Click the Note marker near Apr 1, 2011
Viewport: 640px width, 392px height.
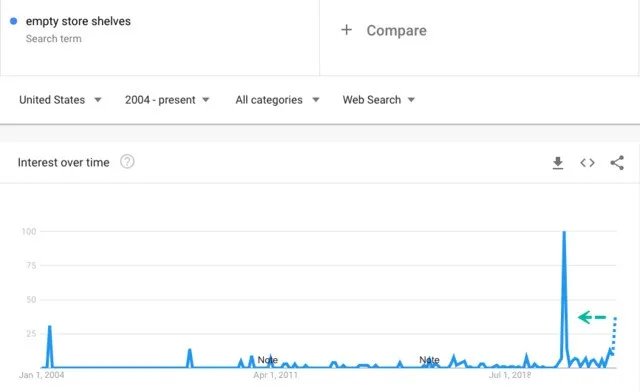pyautogui.click(x=267, y=360)
